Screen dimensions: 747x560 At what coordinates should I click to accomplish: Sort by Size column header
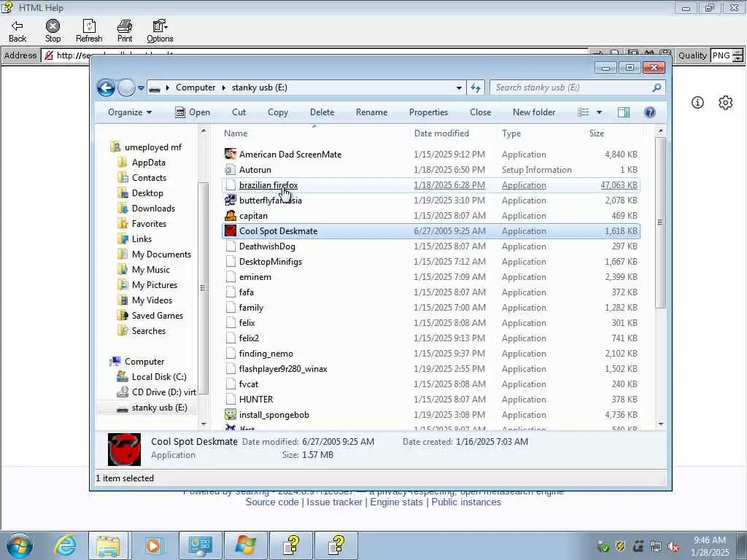[x=597, y=133]
